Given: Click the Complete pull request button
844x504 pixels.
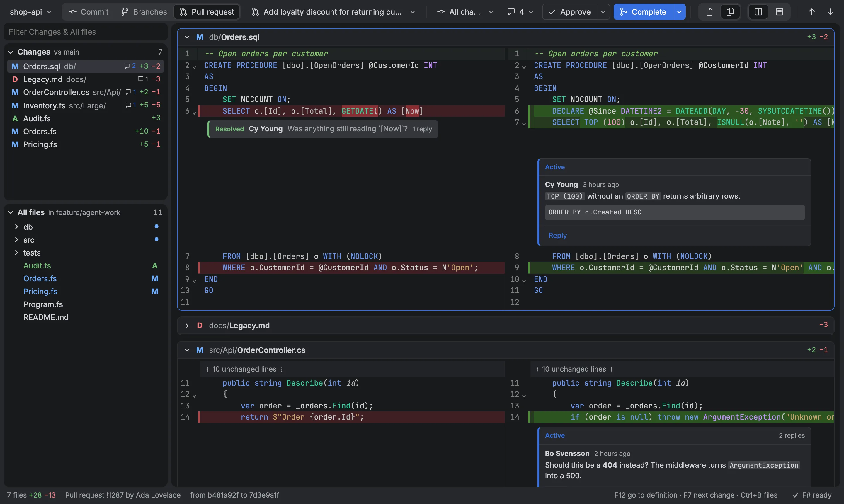Looking at the screenshot, I should pyautogui.click(x=643, y=12).
